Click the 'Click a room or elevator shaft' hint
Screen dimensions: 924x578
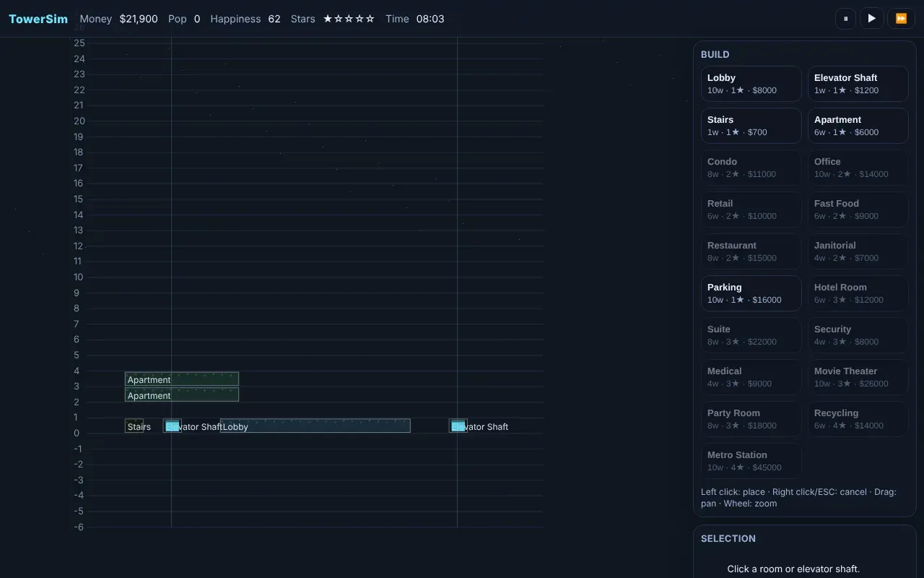(793, 569)
